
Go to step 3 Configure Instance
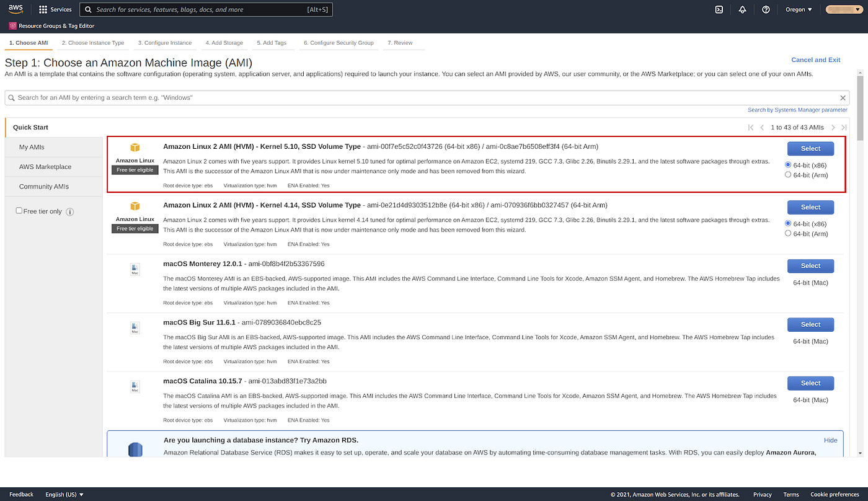[165, 43]
